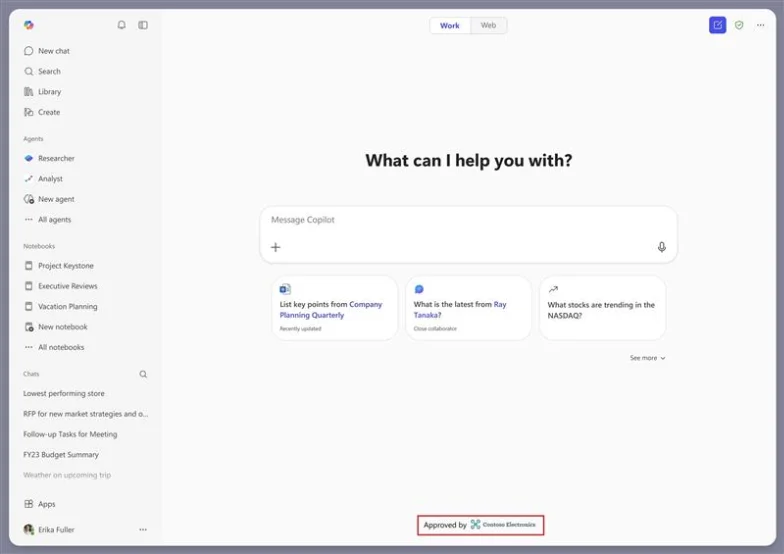Viewport: 784px width, 554px height.
Task: Add attachment with plus icon
Action: [276, 248]
